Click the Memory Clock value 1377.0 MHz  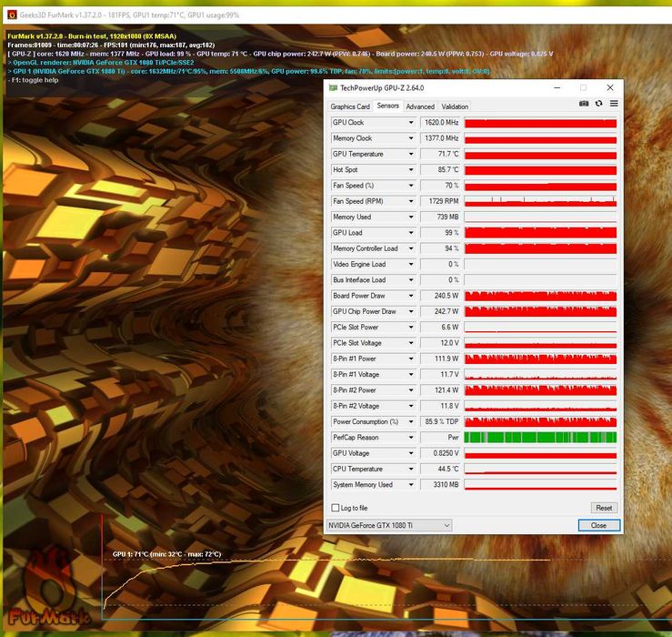click(440, 138)
